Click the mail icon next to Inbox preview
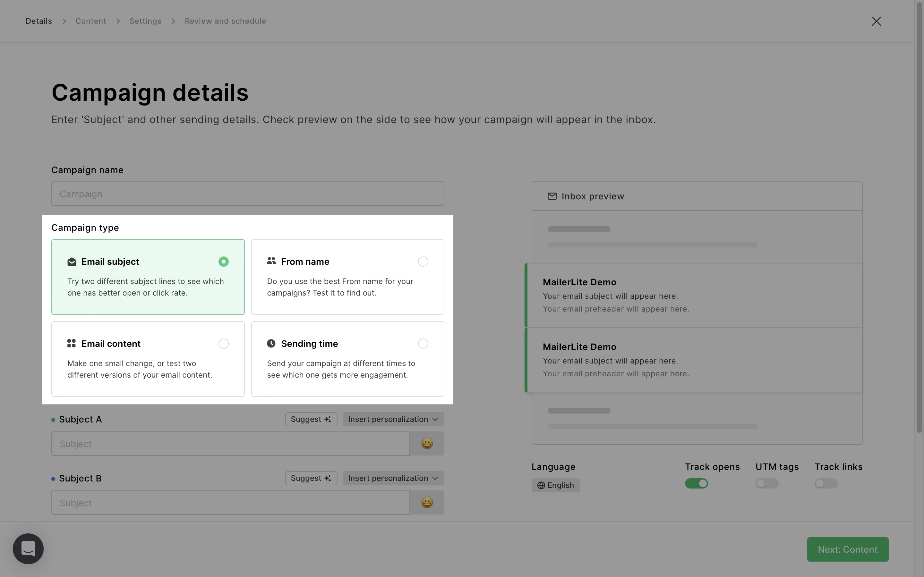The image size is (924, 577). point(552,196)
